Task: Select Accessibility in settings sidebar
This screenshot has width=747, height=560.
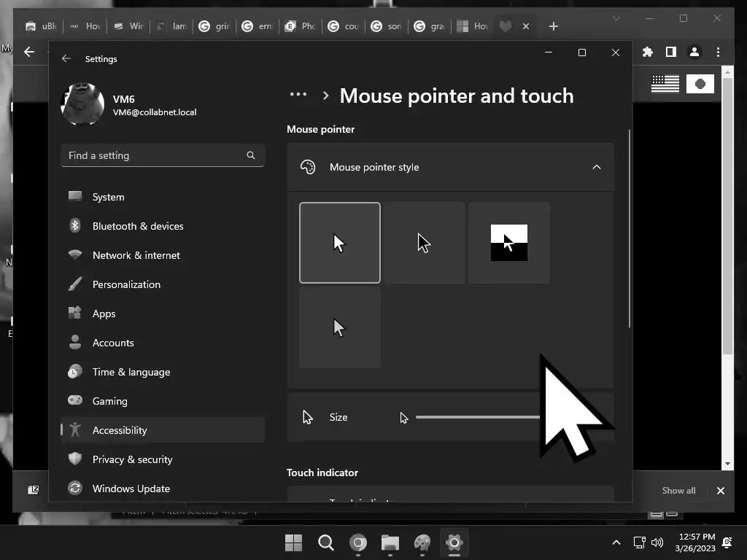Action: (163, 430)
